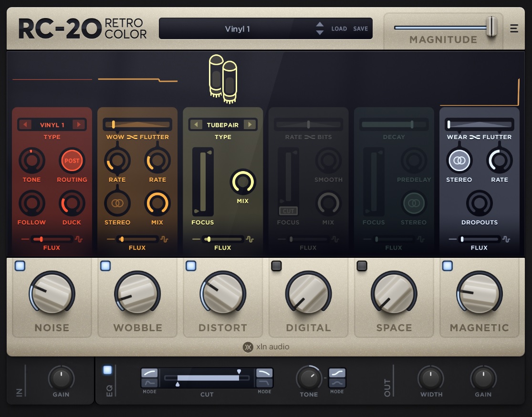Click the Distort module Flux waveform icon
The image size is (532, 417).
click(250, 239)
